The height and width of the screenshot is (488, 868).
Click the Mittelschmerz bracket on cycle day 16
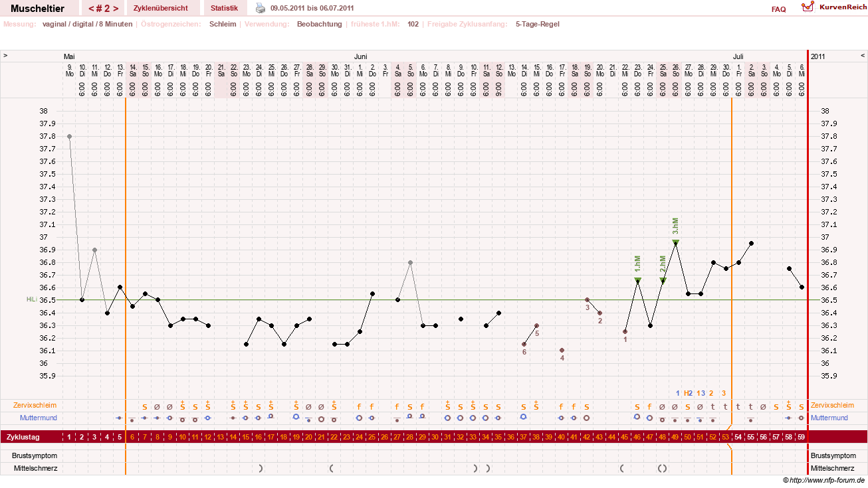(x=261, y=469)
